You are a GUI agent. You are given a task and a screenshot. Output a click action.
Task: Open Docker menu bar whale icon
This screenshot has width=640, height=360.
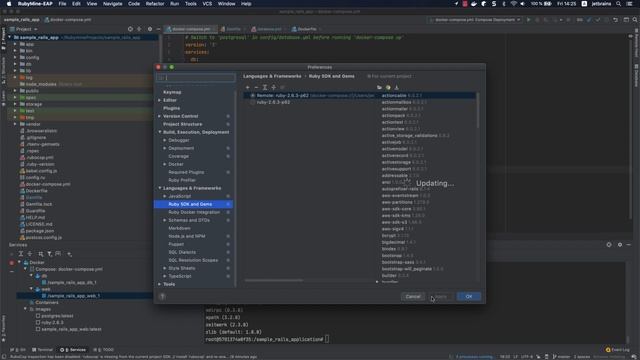(x=474, y=4)
